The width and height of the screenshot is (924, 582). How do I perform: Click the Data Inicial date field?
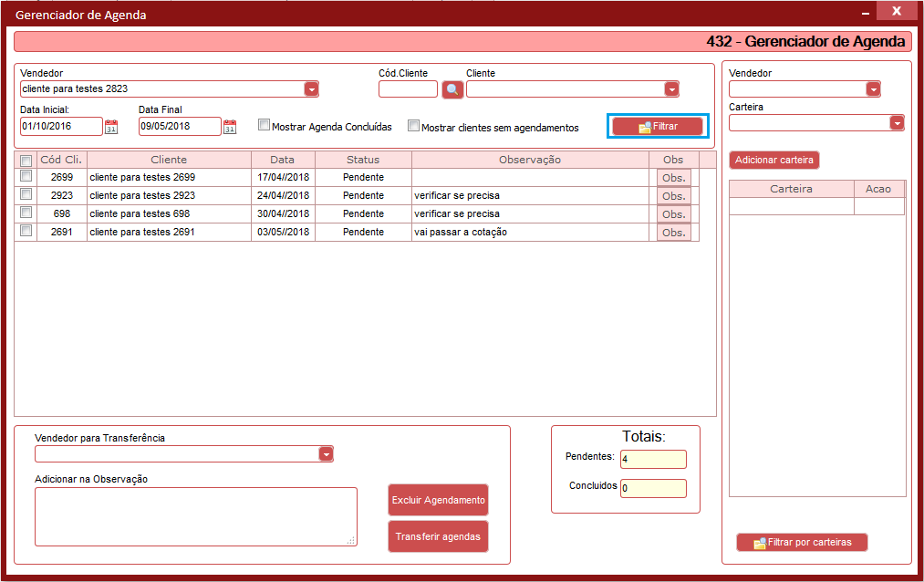(61, 126)
